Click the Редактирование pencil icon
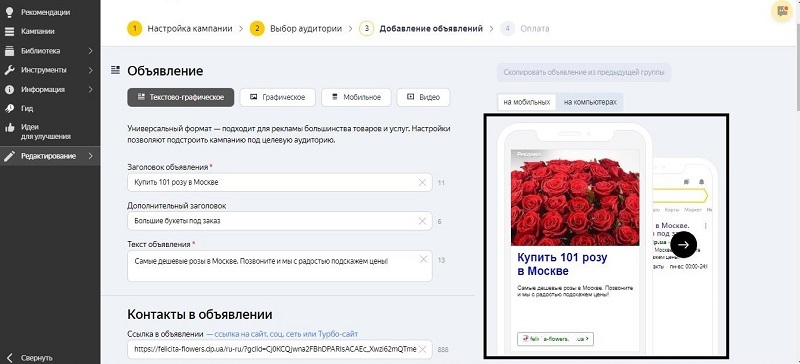Image resolution: width=800 pixels, height=364 pixels. point(9,156)
